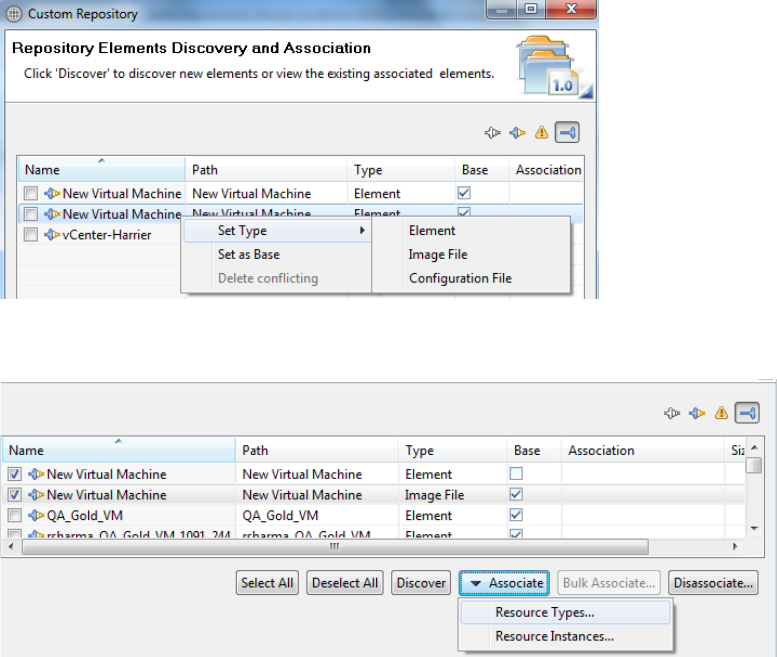Screen dimensions: 777x657
Task: Check the vCenter-Harrier row checkbox
Action: click(x=31, y=235)
